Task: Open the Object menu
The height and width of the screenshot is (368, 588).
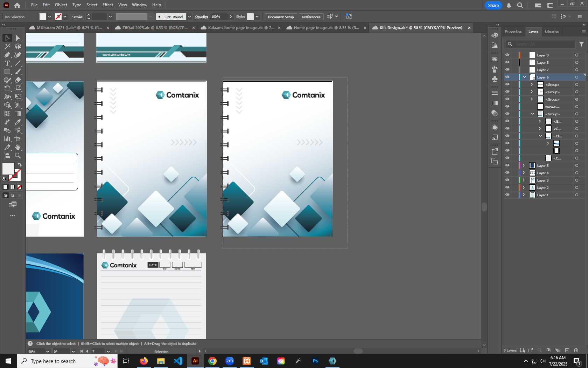Action: (x=61, y=5)
